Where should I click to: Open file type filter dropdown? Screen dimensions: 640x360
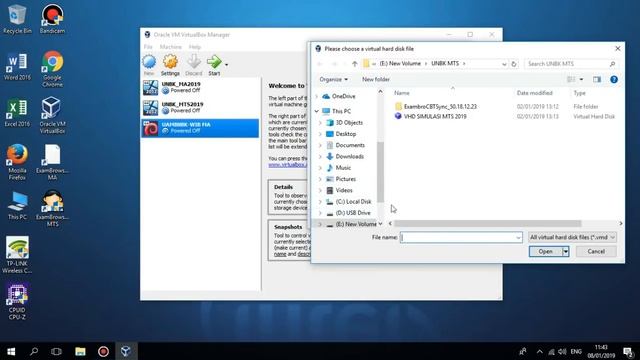point(572,238)
